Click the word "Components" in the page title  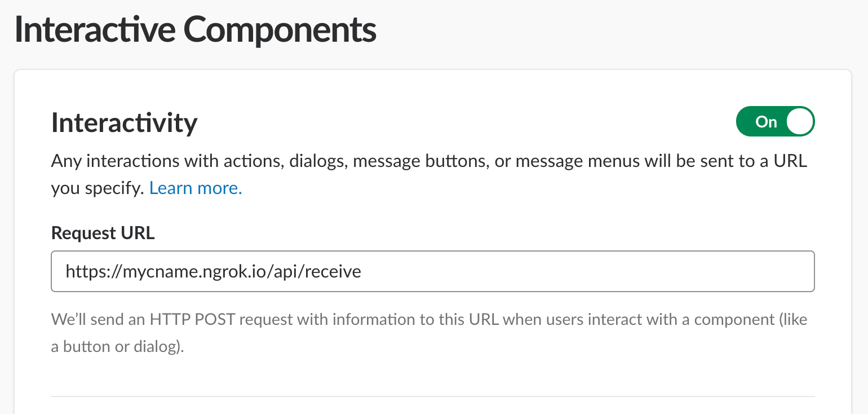[280, 30]
